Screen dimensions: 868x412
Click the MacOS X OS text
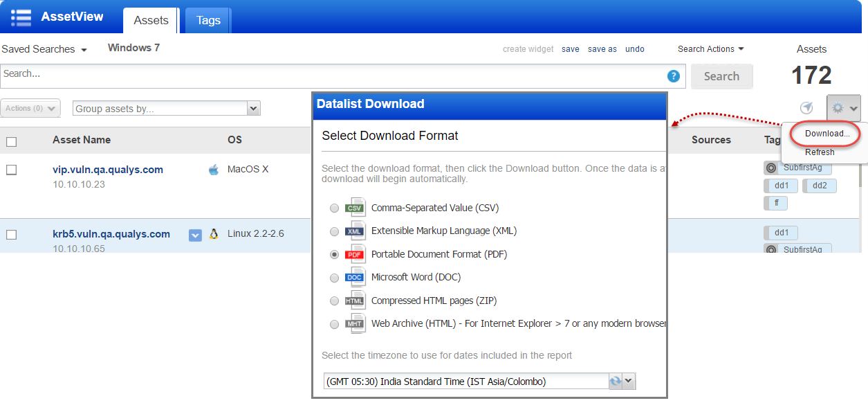[x=248, y=170]
